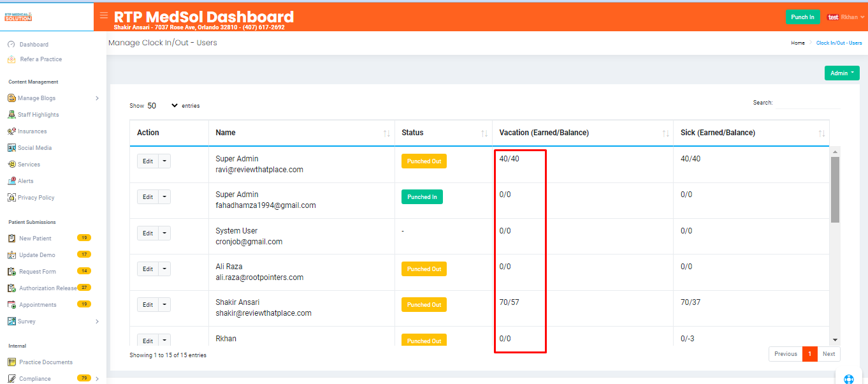Open Privacy Policy menu item

[36, 198]
